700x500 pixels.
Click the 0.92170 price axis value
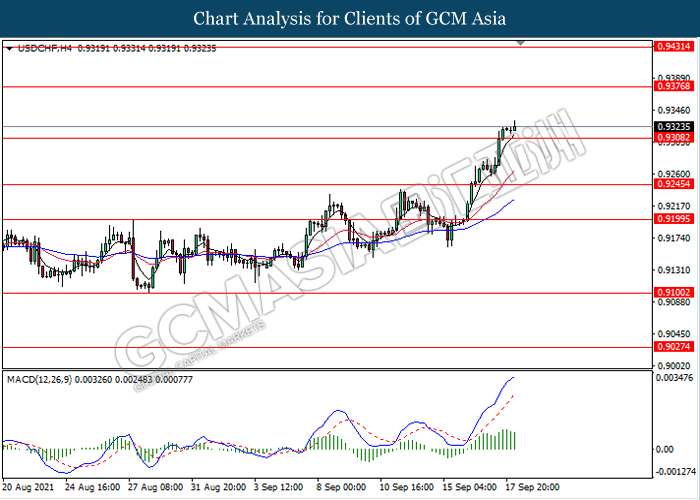pos(674,206)
